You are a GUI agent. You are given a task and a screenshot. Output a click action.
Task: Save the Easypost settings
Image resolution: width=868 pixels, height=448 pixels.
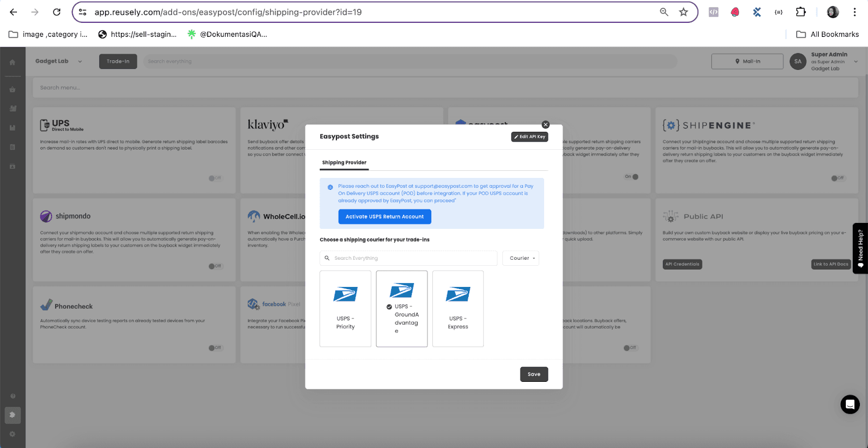(534, 374)
